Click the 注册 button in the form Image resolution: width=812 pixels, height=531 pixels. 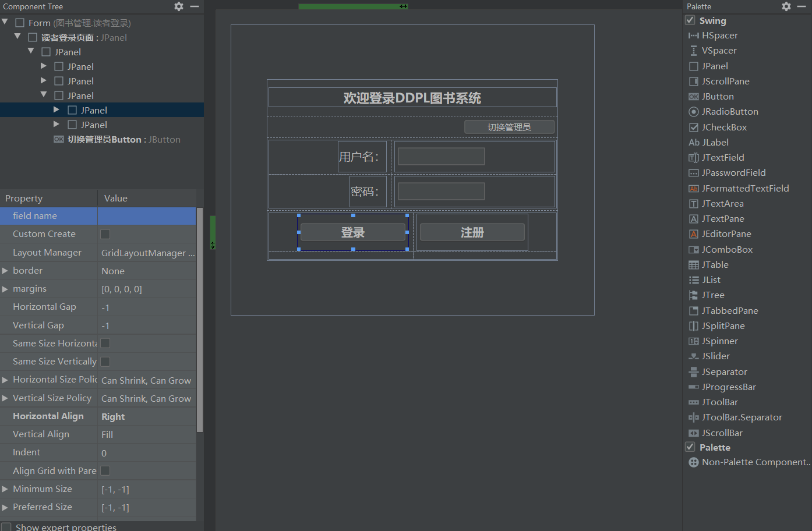pos(472,232)
